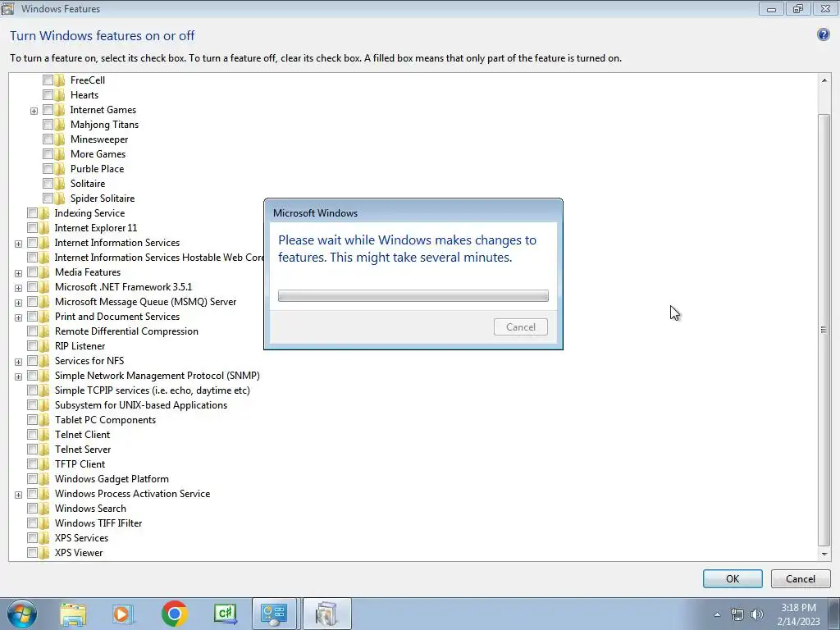
Task: Click the XPS Viewer folder icon
Action: [x=44, y=552]
